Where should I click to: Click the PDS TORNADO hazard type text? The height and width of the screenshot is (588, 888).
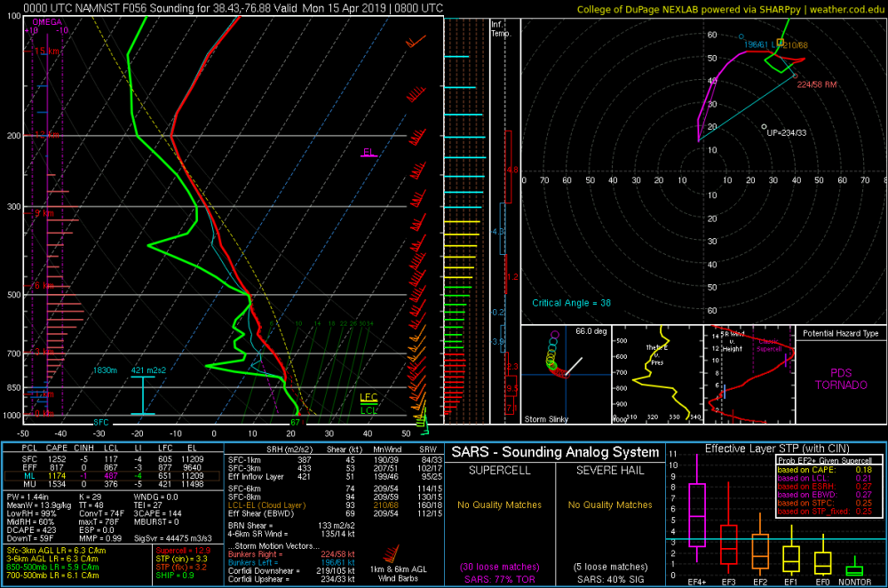point(841,379)
